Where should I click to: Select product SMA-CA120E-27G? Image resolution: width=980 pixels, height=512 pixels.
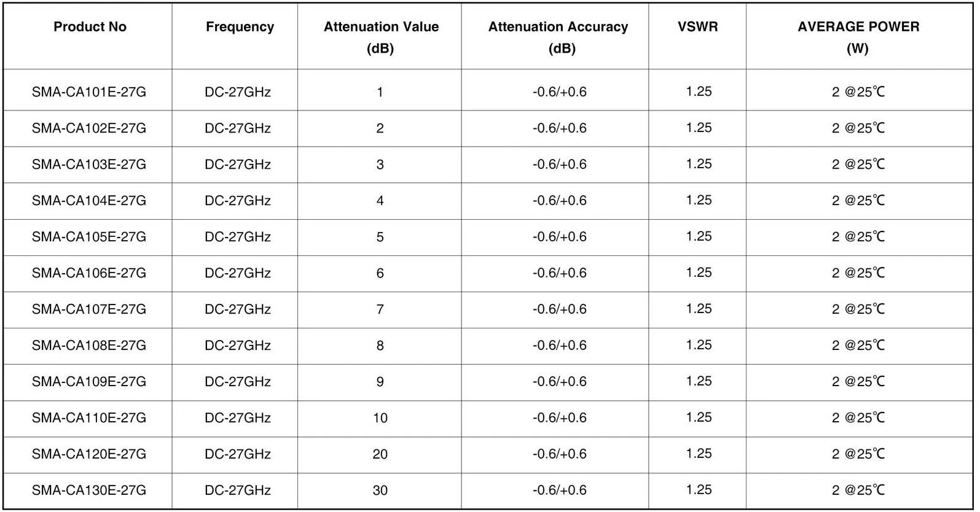coord(89,454)
